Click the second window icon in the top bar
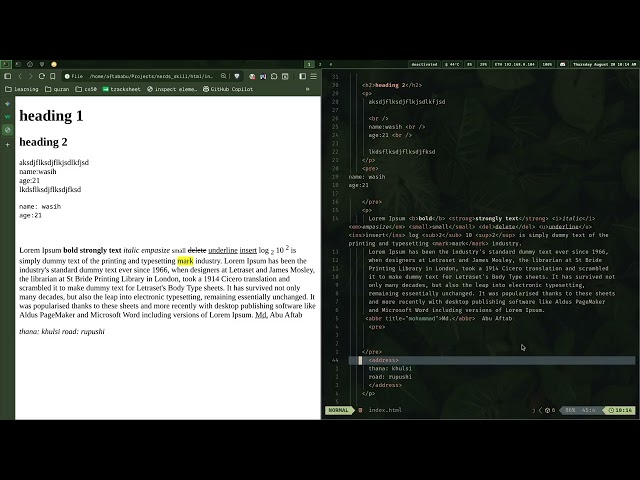The height and width of the screenshot is (480, 640). (18, 64)
